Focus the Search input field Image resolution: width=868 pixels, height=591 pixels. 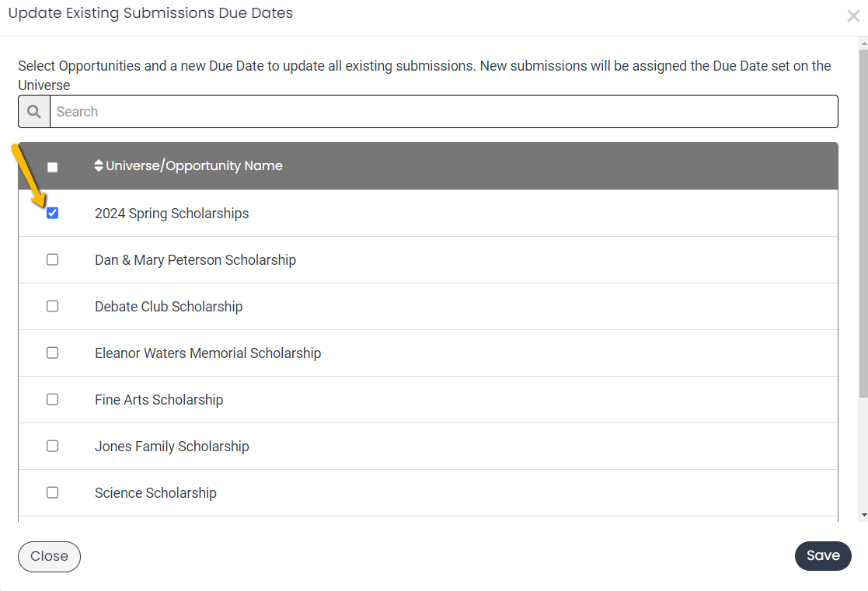[444, 112]
